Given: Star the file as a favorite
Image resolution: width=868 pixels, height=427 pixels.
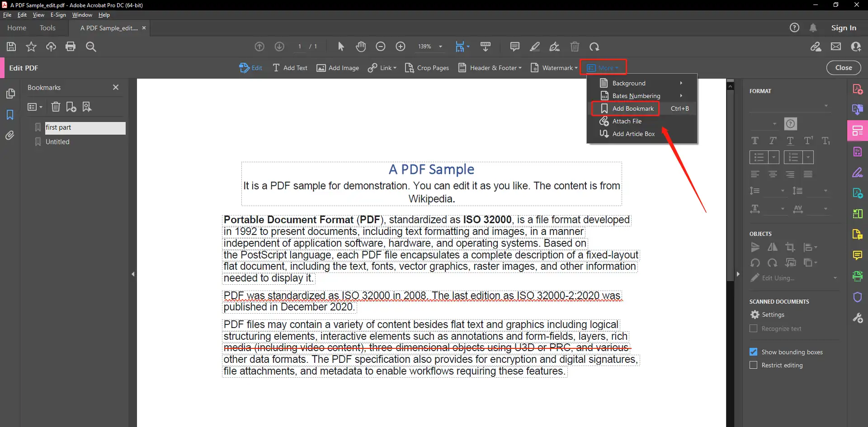Looking at the screenshot, I should tap(31, 47).
